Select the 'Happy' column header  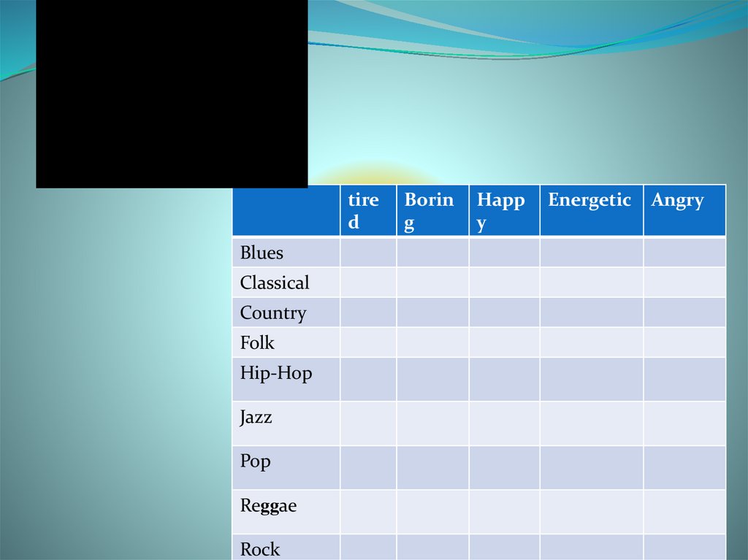[x=504, y=210]
